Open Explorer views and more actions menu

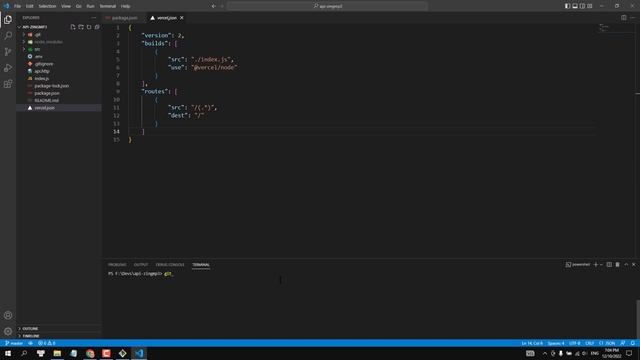[94, 18]
